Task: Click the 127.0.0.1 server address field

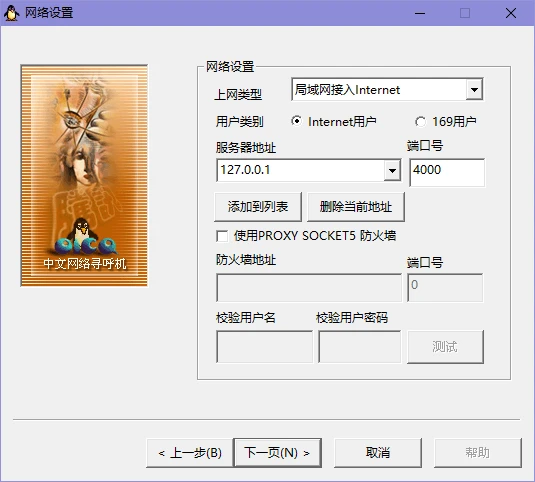Action: [x=300, y=170]
